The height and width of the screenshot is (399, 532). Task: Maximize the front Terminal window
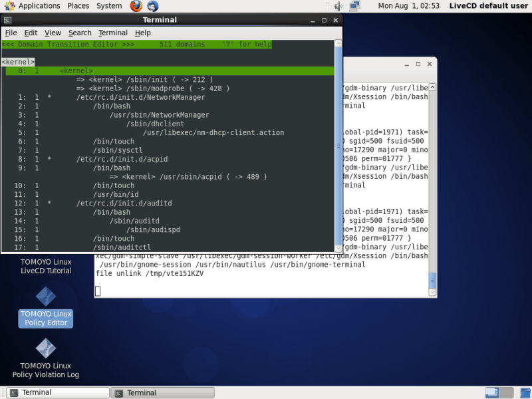pyautogui.click(x=324, y=21)
